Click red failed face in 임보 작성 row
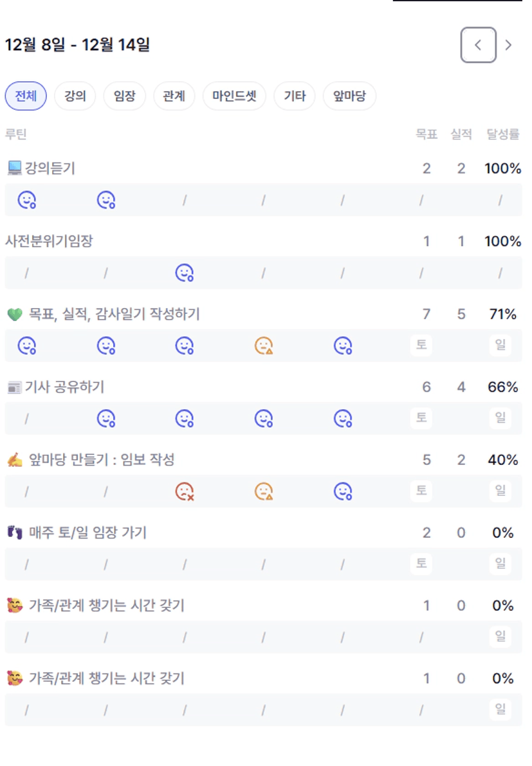532x766 pixels. 185,492
